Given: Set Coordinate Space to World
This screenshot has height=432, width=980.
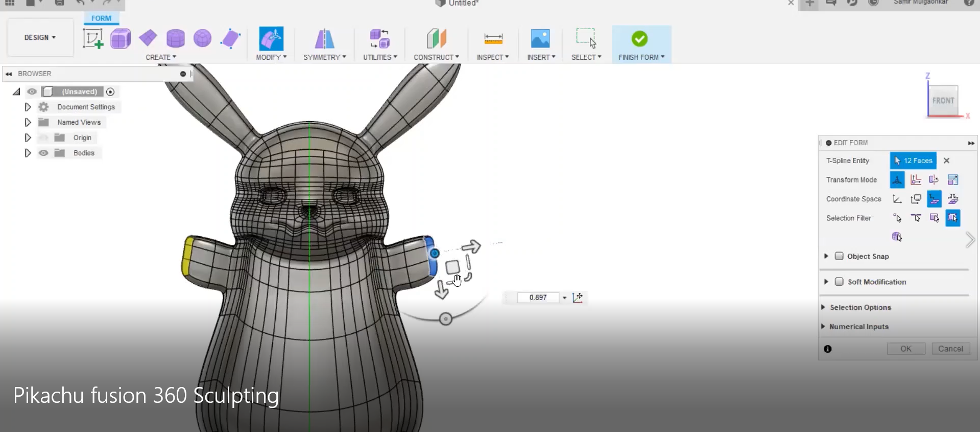Looking at the screenshot, I should click(x=897, y=199).
